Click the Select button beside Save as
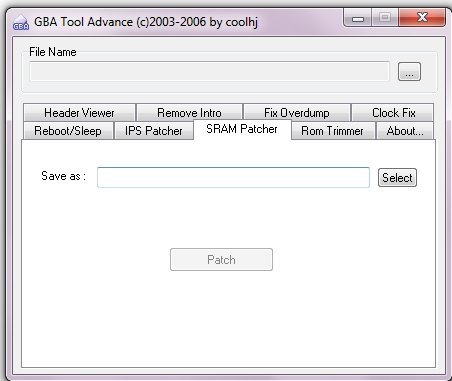 pos(397,178)
